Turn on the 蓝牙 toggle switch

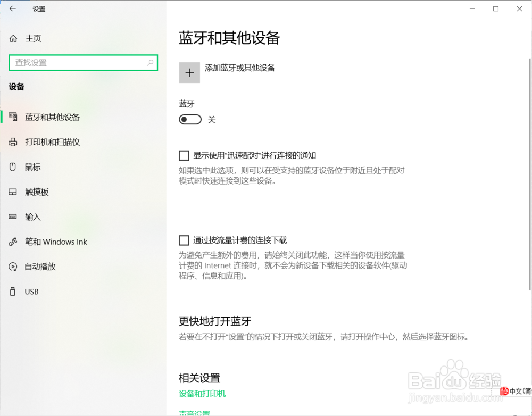tap(190, 119)
